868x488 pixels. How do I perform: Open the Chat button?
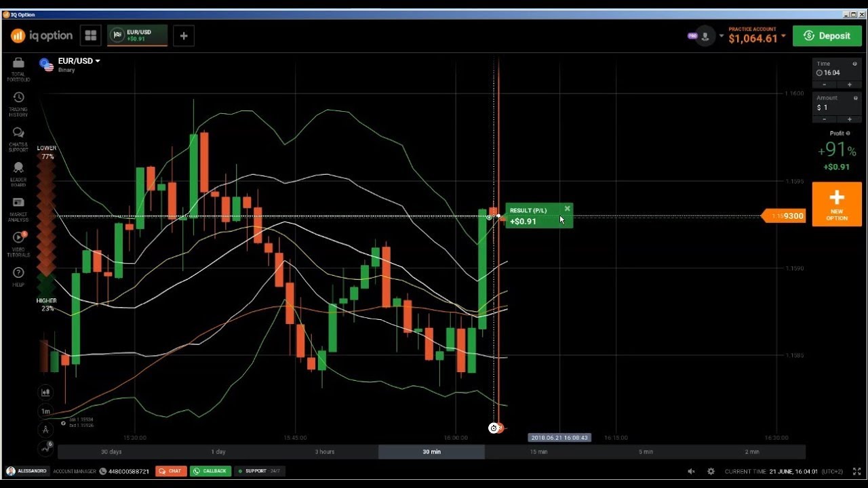(x=170, y=471)
